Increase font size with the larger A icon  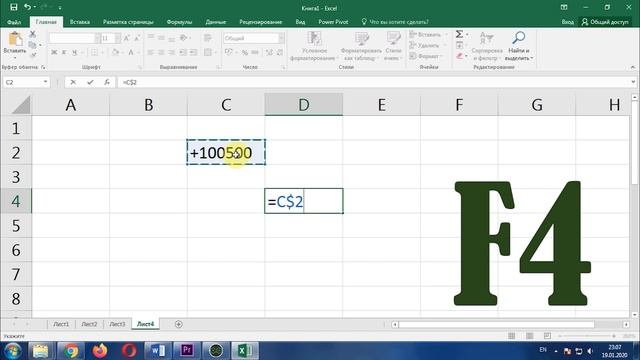[127, 38]
